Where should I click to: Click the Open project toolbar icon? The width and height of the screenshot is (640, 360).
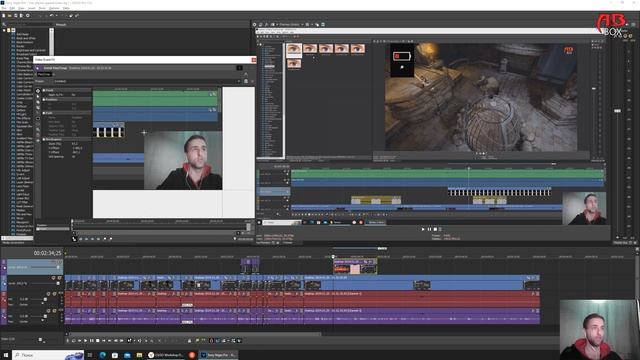(x=9, y=16)
